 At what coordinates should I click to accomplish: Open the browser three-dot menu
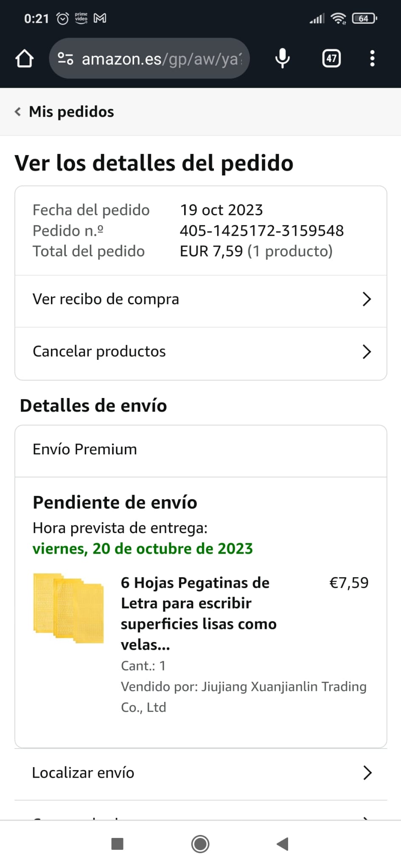coord(372,58)
